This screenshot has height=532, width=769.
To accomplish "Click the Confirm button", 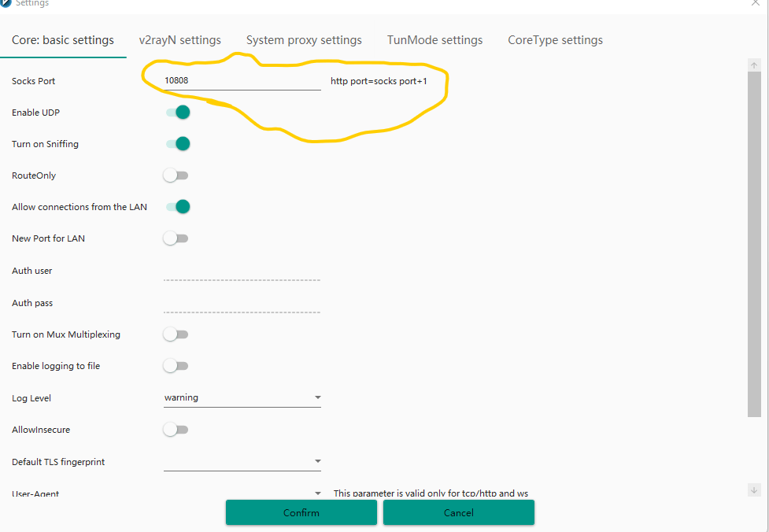I will pyautogui.click(x=301, y=512).
